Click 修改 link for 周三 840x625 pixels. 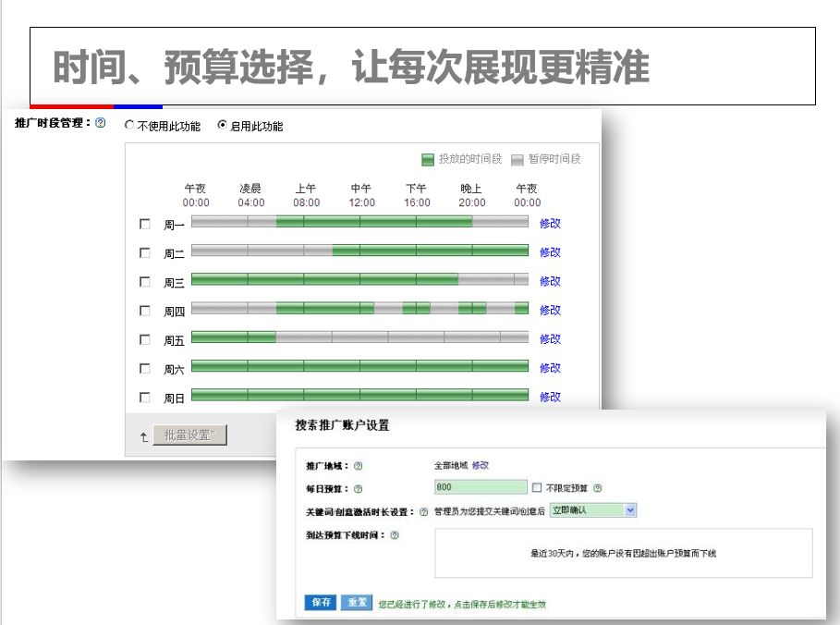[550, 281]
